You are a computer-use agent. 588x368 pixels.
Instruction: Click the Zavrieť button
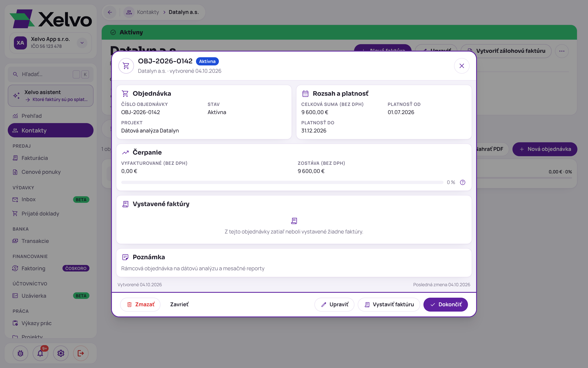tap(179, 304)
